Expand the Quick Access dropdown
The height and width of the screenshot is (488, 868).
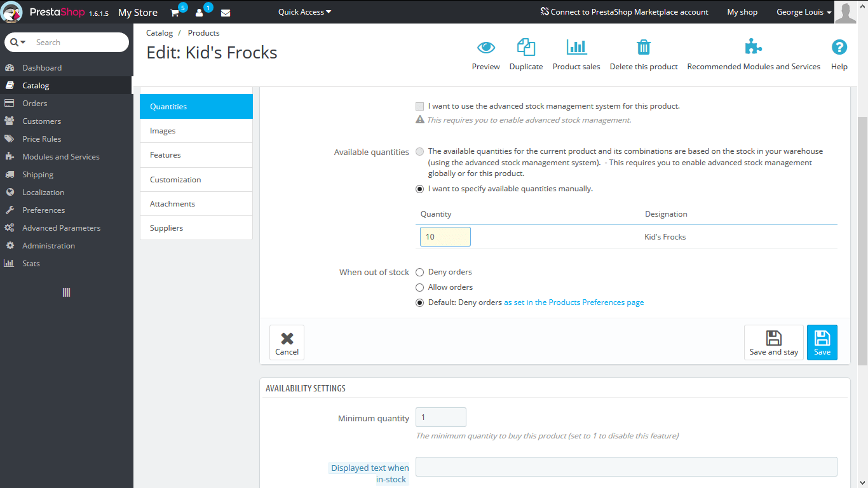click(304, 12)
